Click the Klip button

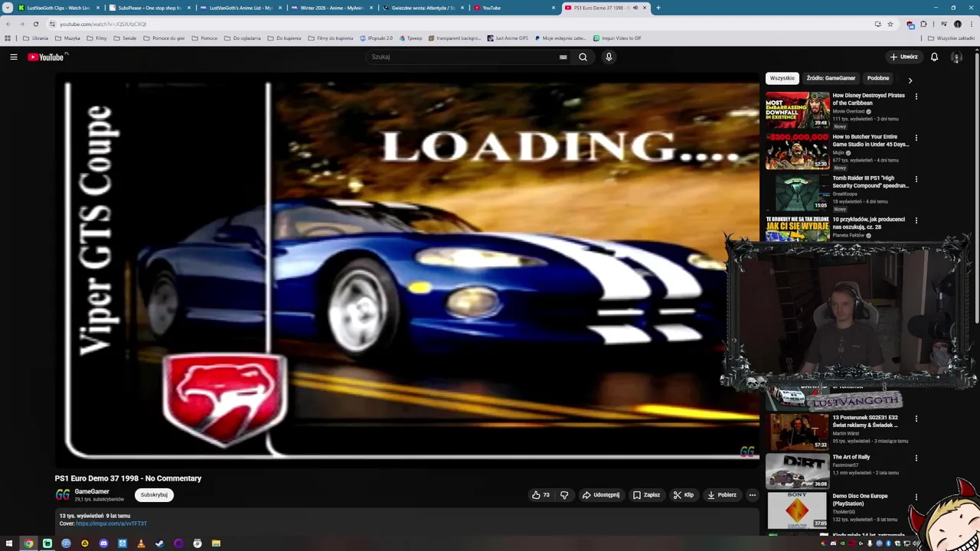click(x=684, y=495)
